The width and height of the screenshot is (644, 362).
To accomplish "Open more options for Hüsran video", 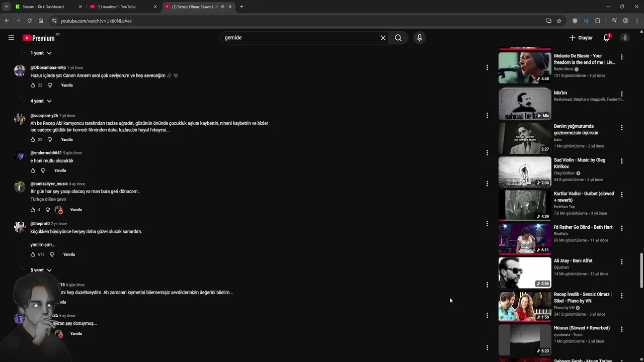I will [622, 329].
